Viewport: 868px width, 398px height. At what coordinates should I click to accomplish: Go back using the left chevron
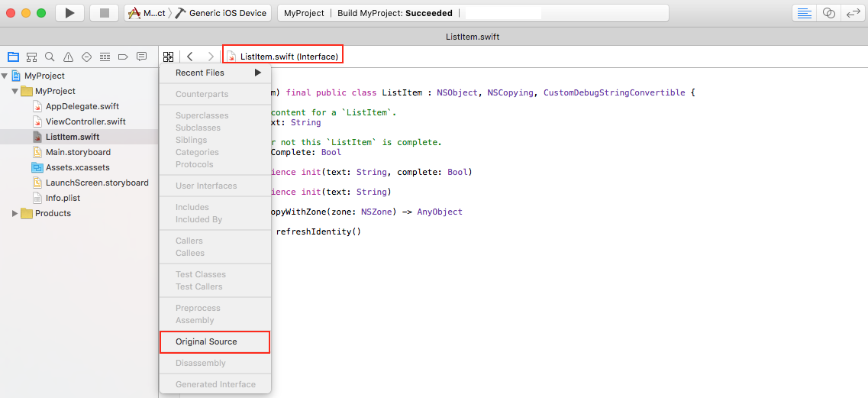point(190,57)
